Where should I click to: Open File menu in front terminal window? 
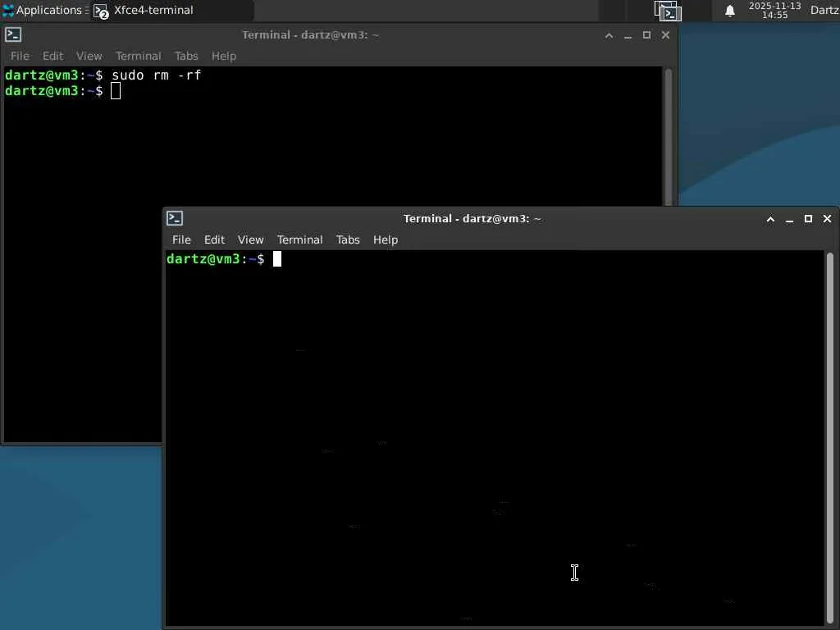(x=181, y=240)
